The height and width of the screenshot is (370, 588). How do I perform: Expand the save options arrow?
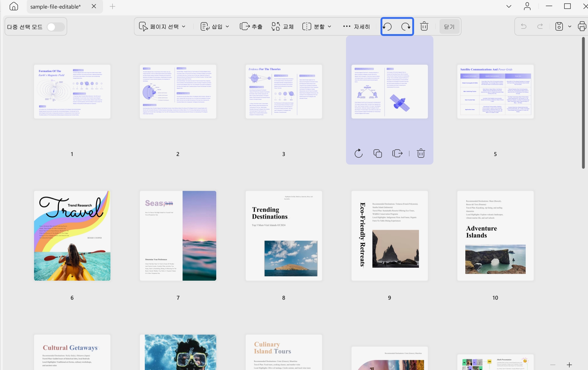(570, 27)
